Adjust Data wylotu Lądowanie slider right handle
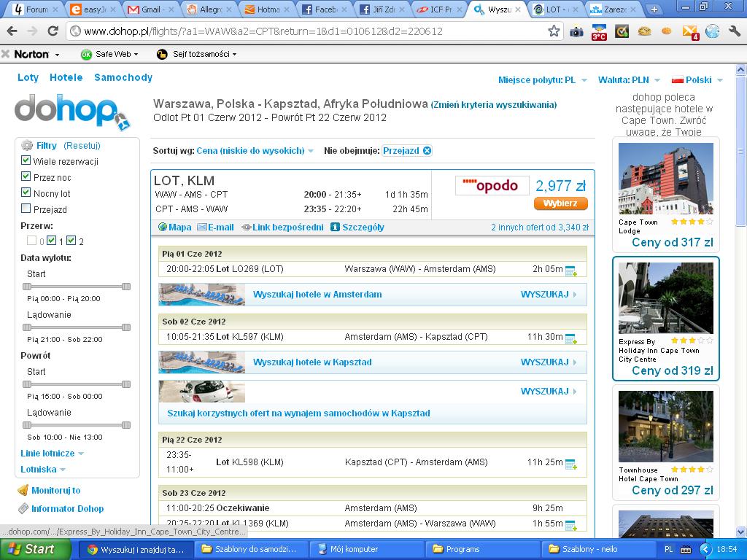 pos(126,327)
